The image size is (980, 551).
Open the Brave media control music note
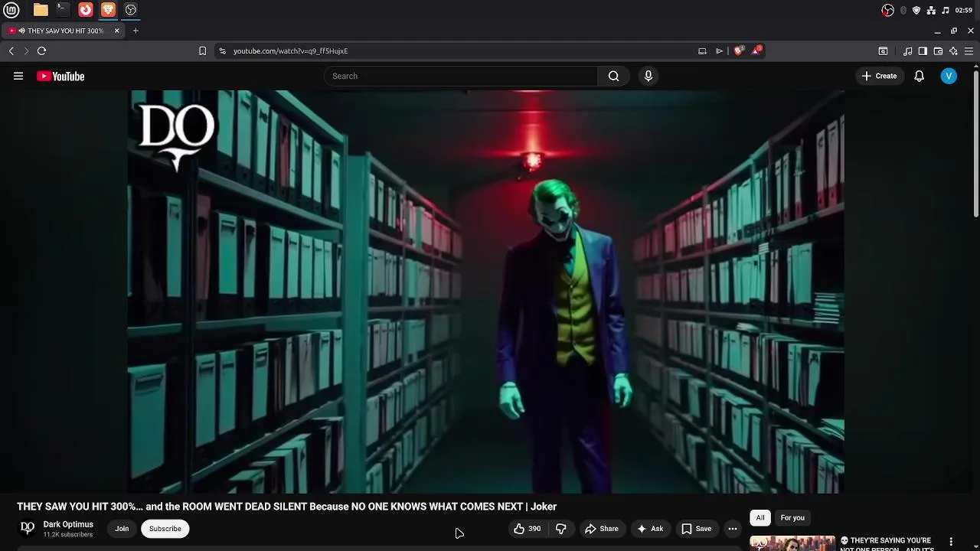(x=907, y=51)
